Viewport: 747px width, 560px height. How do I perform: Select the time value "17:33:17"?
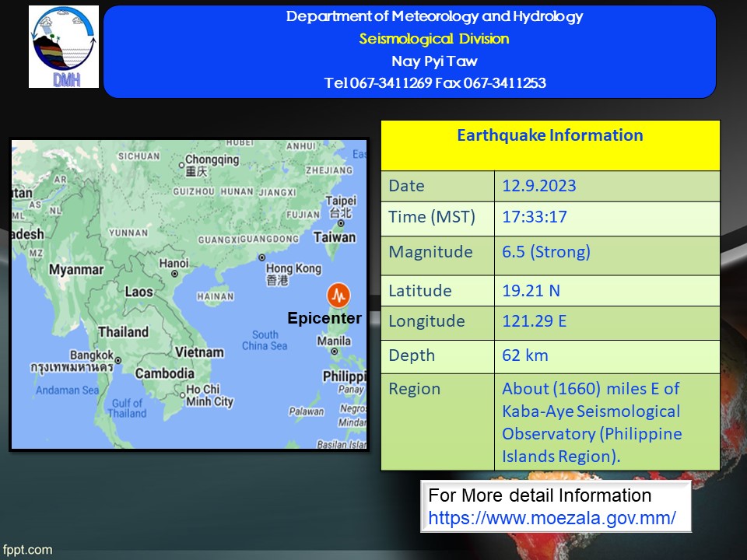click(x=535, y=217)
